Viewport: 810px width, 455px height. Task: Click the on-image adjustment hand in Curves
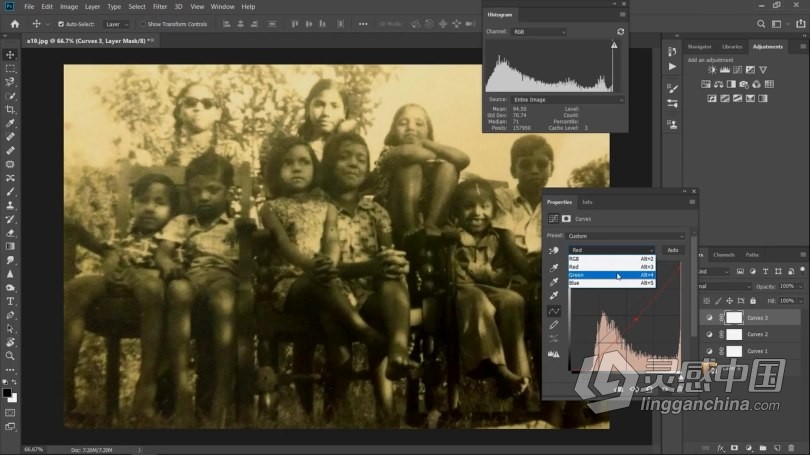pyautogui.click(x=554, y=250)
